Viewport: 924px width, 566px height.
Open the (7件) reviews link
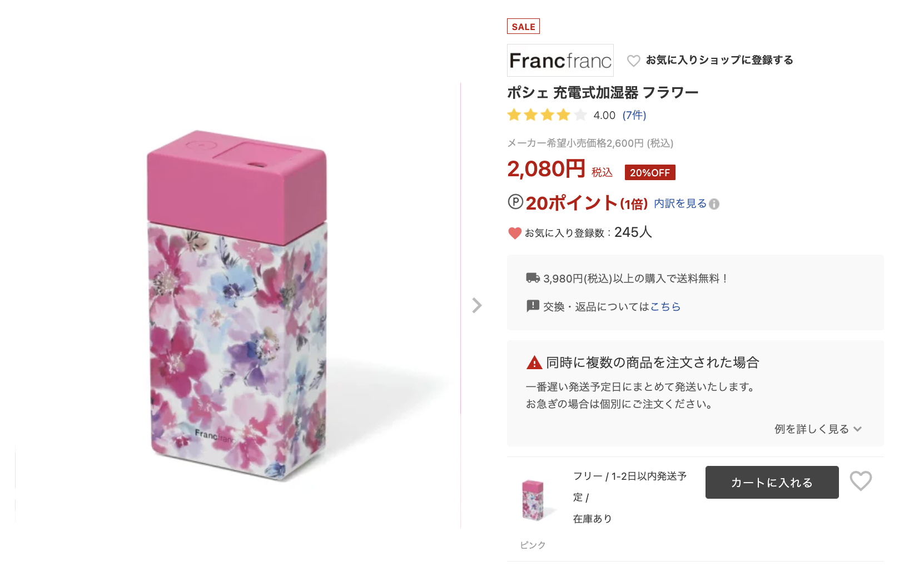click(634, 115)
